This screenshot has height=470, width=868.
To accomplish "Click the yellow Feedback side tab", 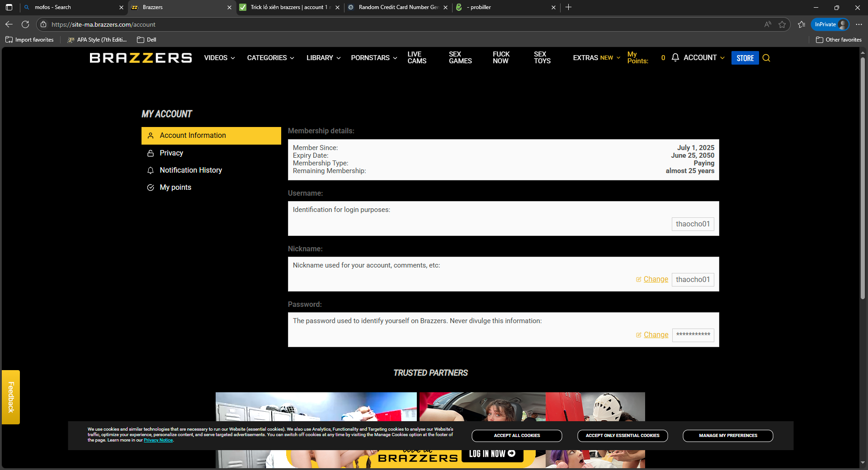I will (x=11, y=397).
